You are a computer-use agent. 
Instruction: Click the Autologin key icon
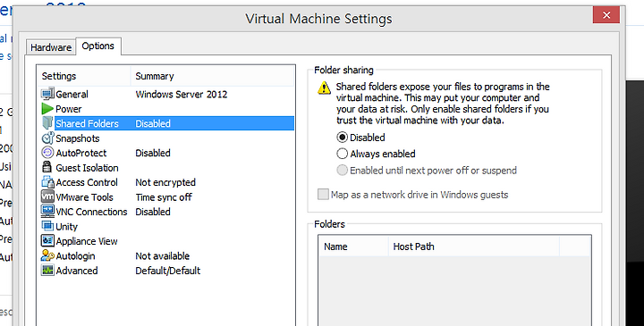coord(47,255)
